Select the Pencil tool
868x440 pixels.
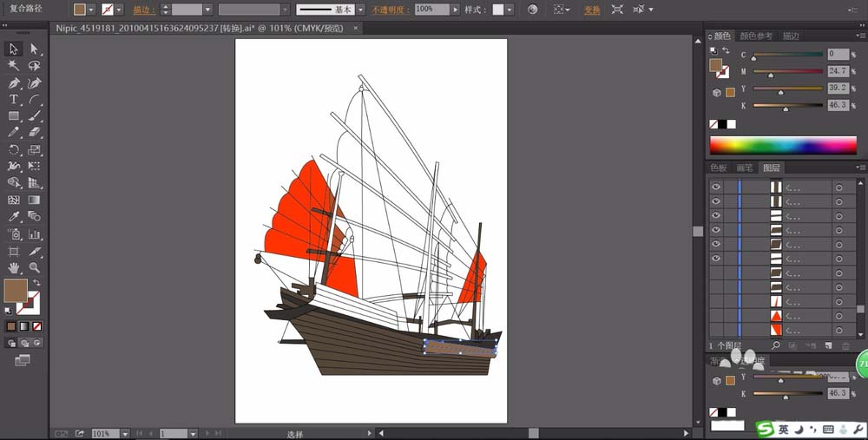click(x=14, y=133)
